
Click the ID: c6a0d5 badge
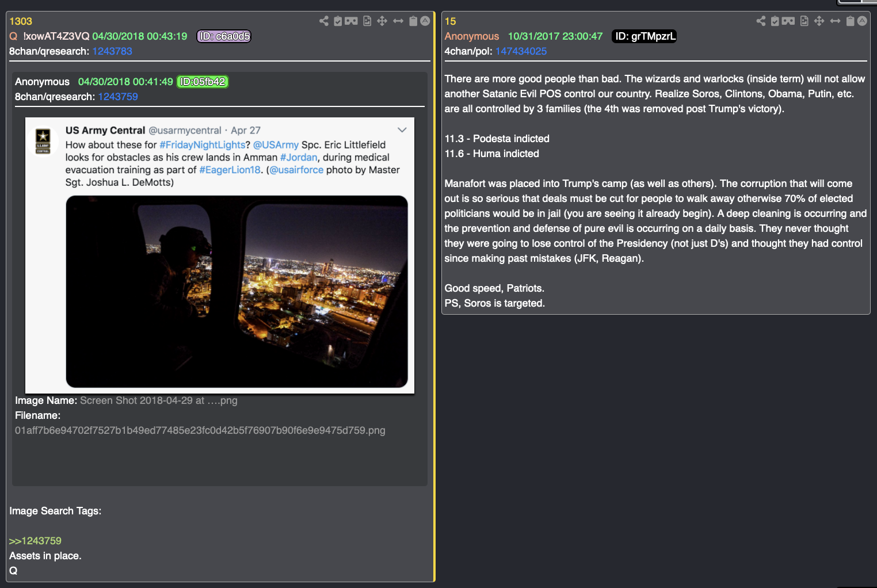point(224,36)
